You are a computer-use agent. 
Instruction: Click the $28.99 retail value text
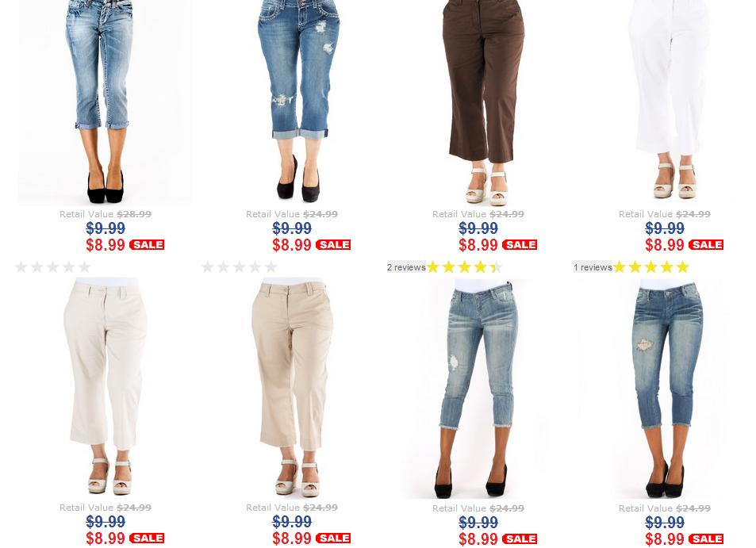pos(134,214)
